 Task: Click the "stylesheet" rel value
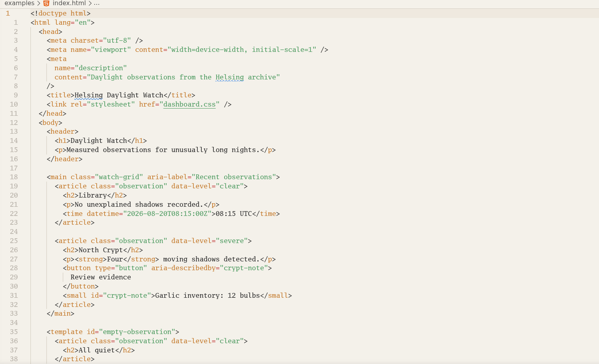pos(111,105)
